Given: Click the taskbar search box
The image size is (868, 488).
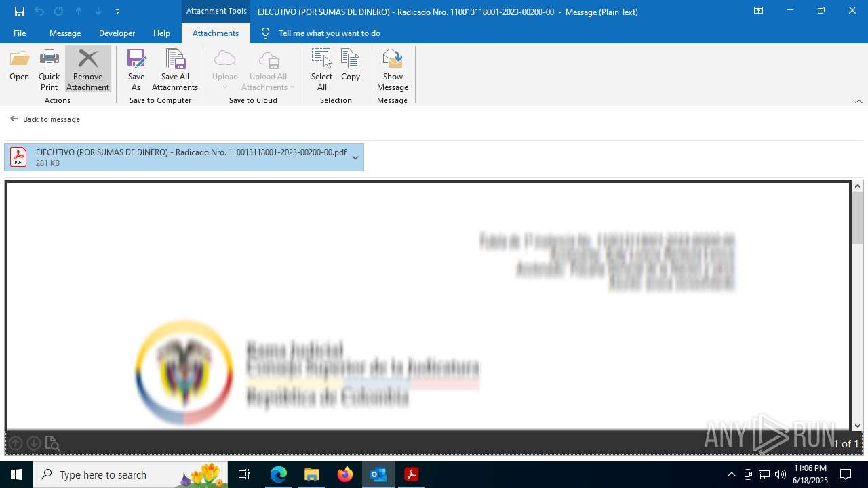Looking at the screenshot, I should (130, 474).
